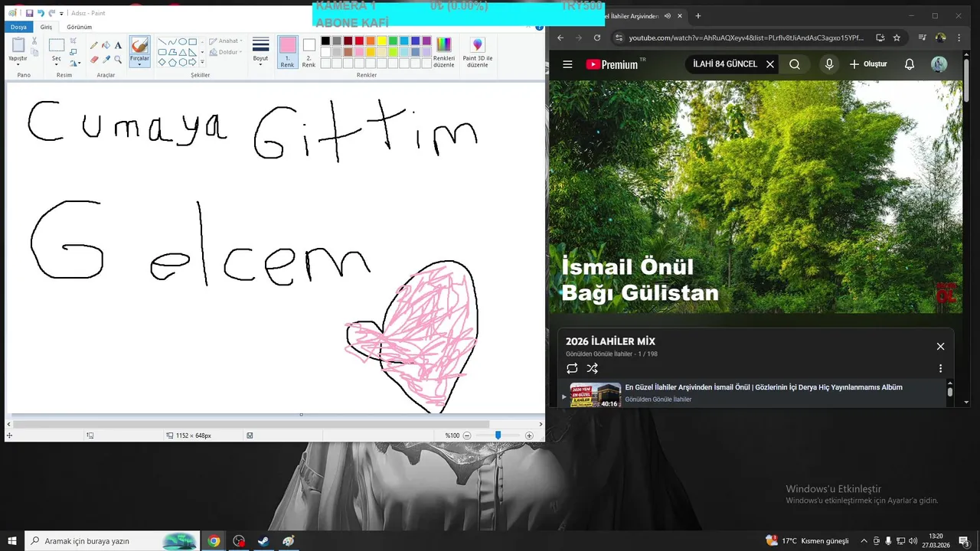The height and width of the screenshot is (551, 980).
Task: Pick the yellow color swatch
Action: 381,41
